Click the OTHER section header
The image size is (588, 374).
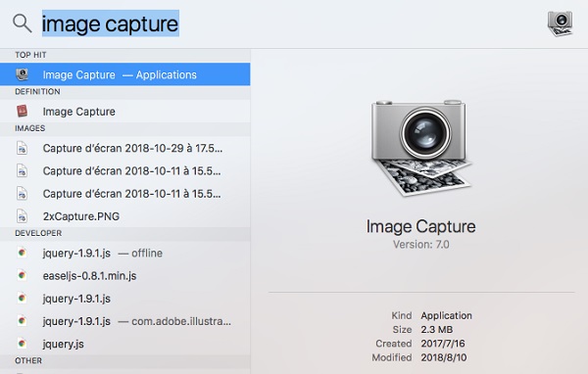pyautogui.click(x=28, y=360)
